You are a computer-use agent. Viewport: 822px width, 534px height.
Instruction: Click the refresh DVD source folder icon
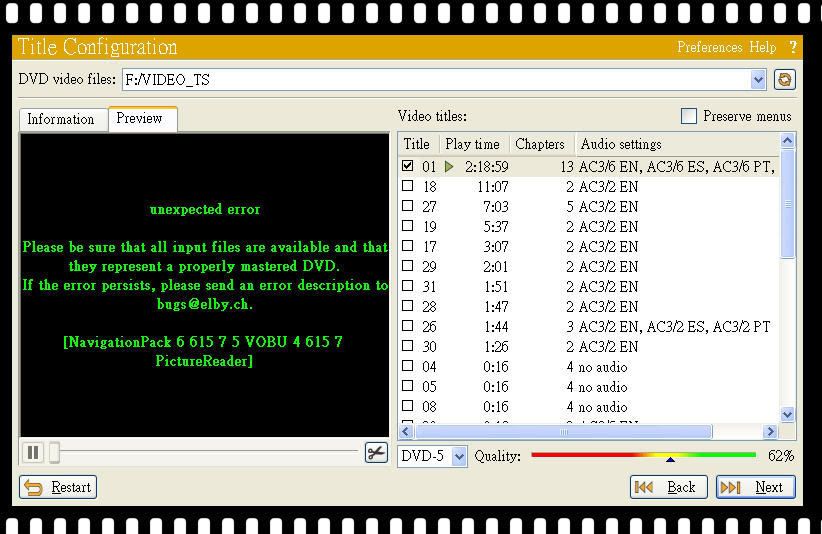click(x=785, y=80)
